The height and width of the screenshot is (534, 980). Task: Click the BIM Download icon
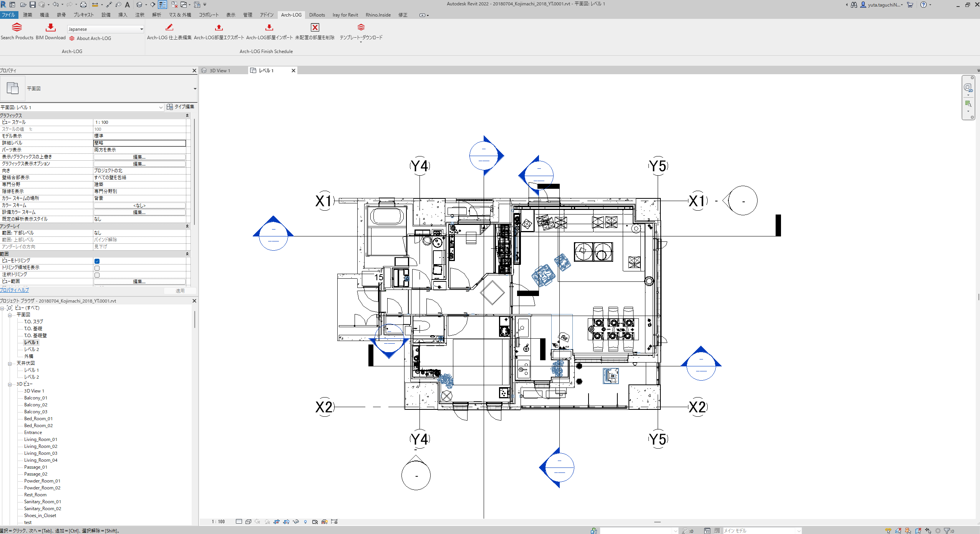[50, 28]
